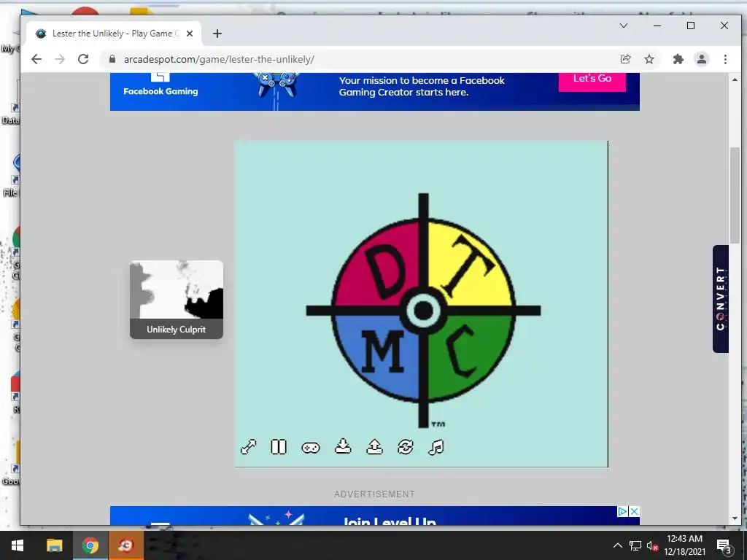The width and height of the screenshot is (747, 560).
Task: Open File Explorer from taskbar
Action: click(x=54, y=545)
